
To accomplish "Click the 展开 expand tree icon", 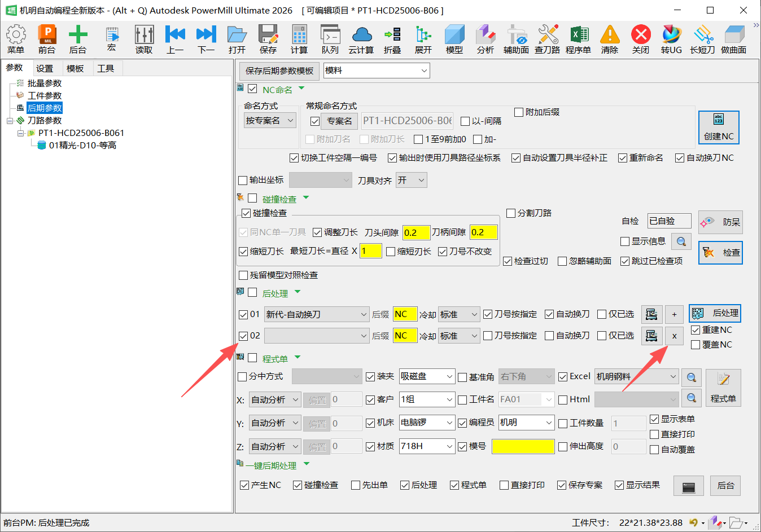I will click(x=423, y=39).
